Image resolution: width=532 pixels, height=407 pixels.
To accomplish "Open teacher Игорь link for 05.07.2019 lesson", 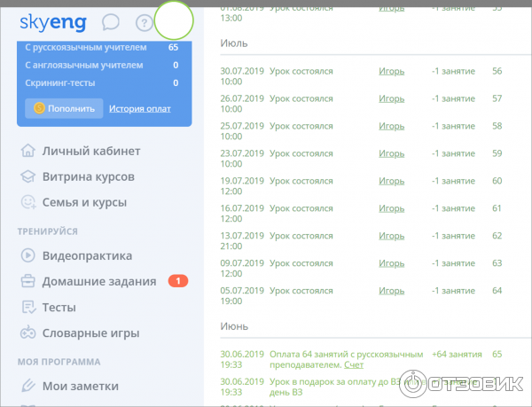I will click(x=391, y=291).
